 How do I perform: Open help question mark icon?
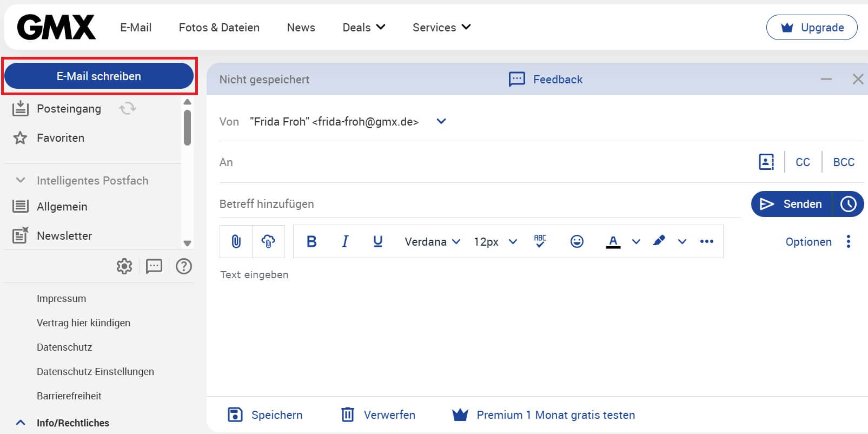click(x=184, y=266)
